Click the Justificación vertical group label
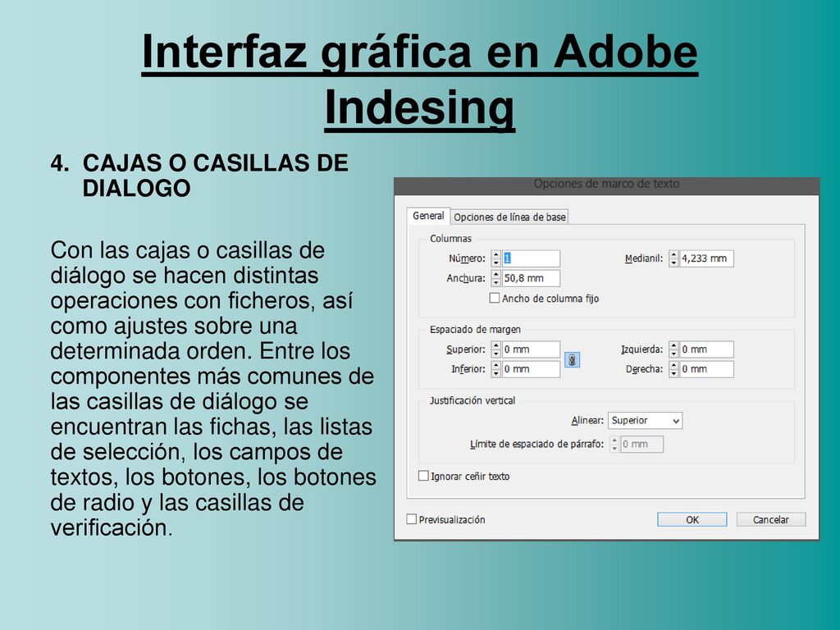Image resolution: width=840 pixels, height=630 pixels. coord(472,400)
